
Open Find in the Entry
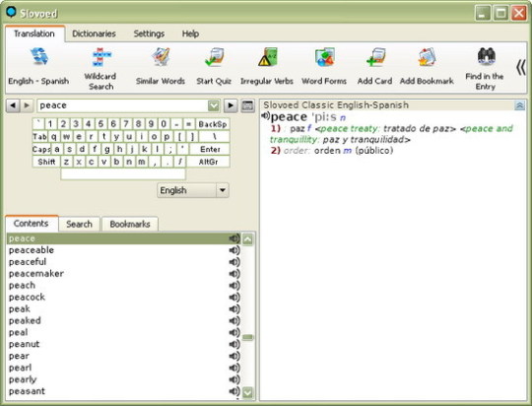(x=485, y=69)
